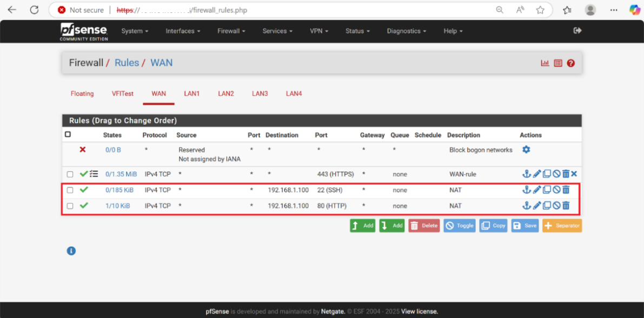
Task: Expand the System menu
Action: tap(135, 31)
